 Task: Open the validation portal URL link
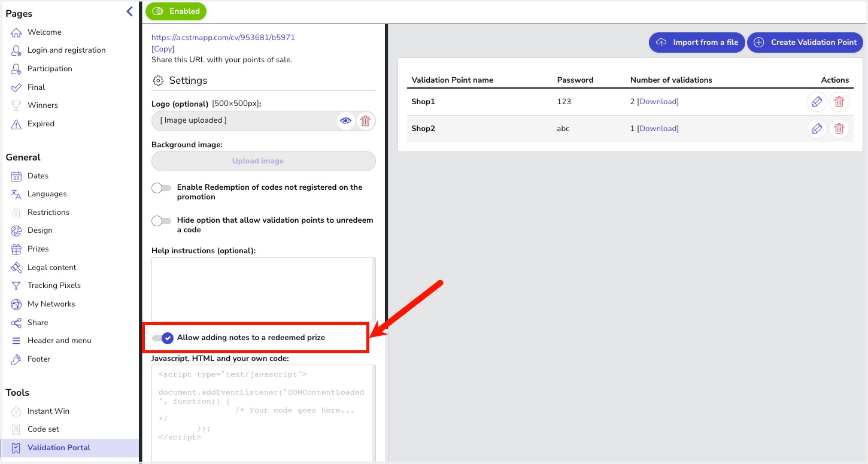(223, 38)
